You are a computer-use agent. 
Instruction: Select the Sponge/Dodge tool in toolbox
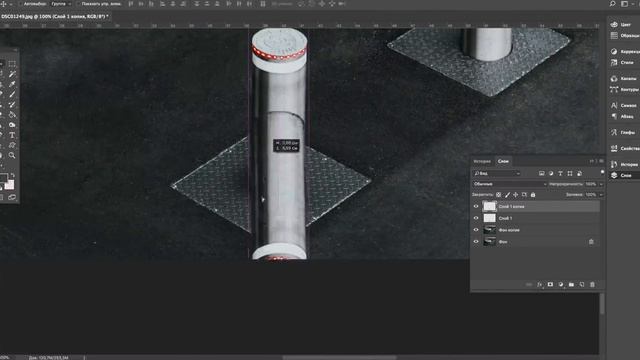[12, 125]
